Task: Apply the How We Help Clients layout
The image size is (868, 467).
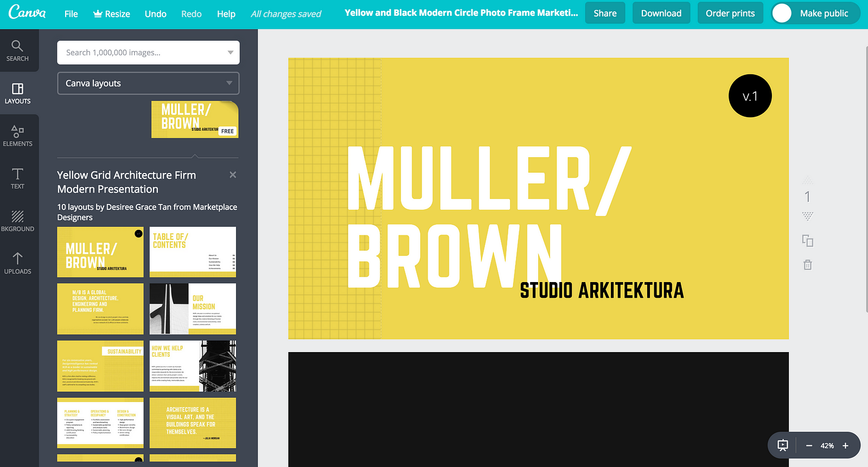Action: coord(193,366)
